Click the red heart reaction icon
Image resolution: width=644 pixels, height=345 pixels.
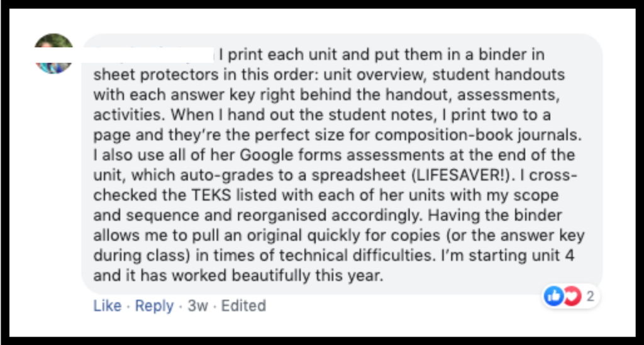click(x=572, y=296)
